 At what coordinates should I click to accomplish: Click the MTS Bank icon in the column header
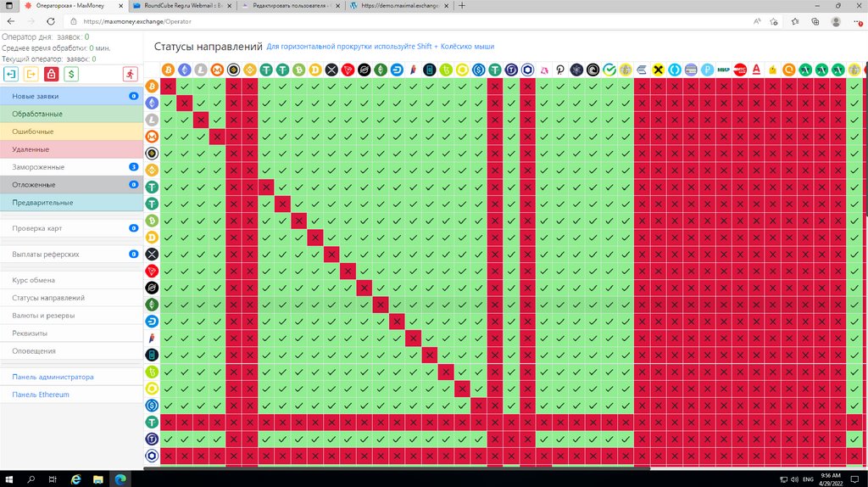coord(740,70)
